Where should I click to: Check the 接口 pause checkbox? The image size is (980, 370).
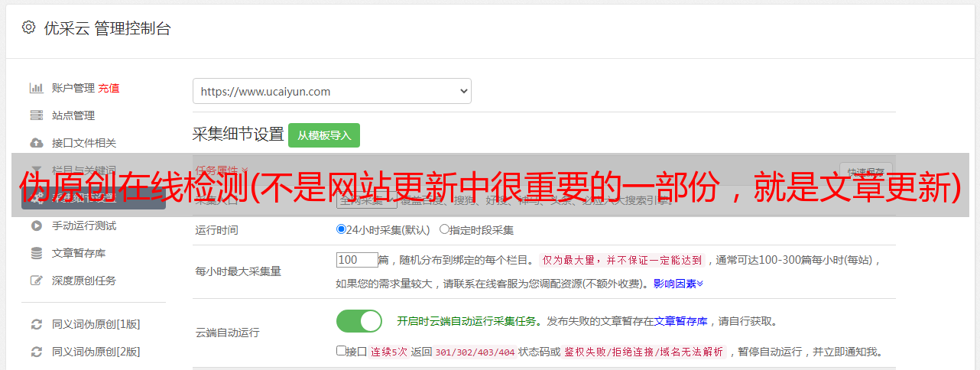point(341,352)
